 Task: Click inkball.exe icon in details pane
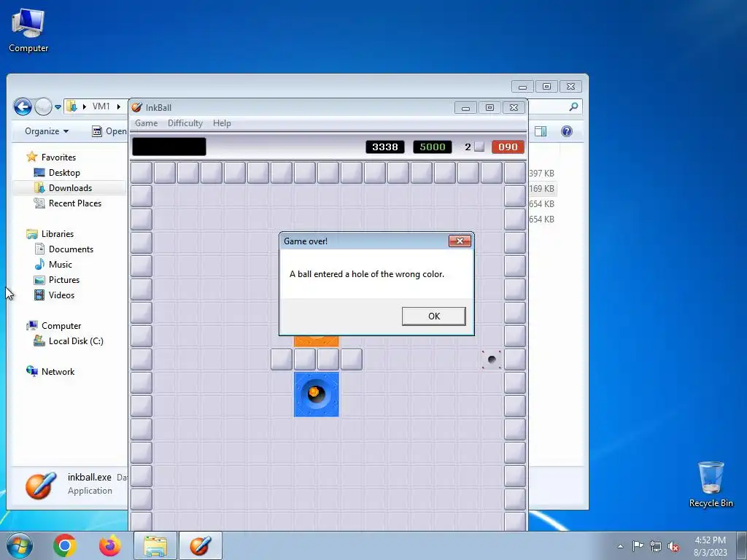point(41,485)
